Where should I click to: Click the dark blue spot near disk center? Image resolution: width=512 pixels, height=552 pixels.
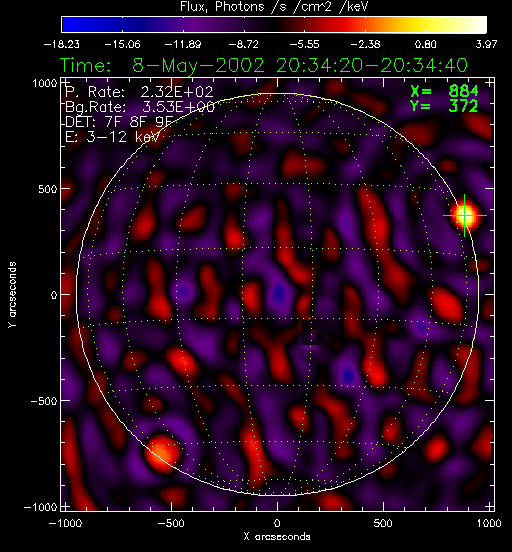pos(279,292)
